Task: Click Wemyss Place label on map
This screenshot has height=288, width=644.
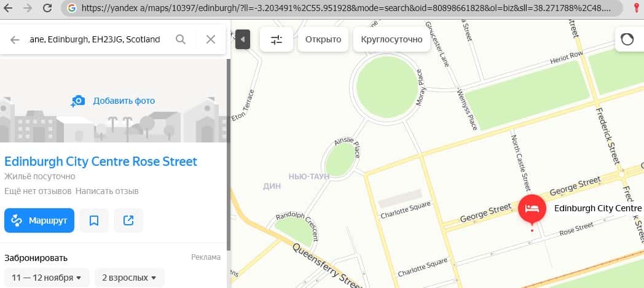Action: pyautogui.click(x=467, y=110)
